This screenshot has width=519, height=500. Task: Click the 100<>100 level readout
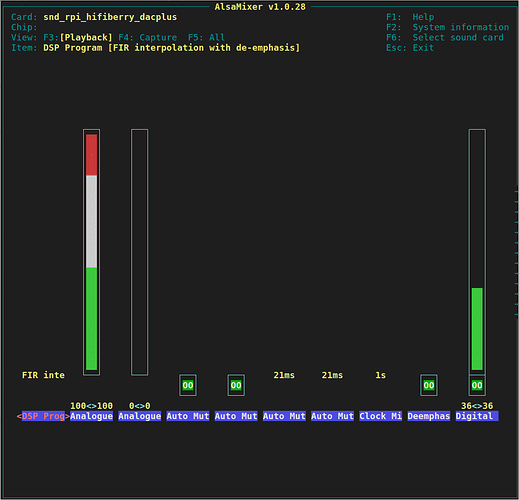(x=91, y=406)
